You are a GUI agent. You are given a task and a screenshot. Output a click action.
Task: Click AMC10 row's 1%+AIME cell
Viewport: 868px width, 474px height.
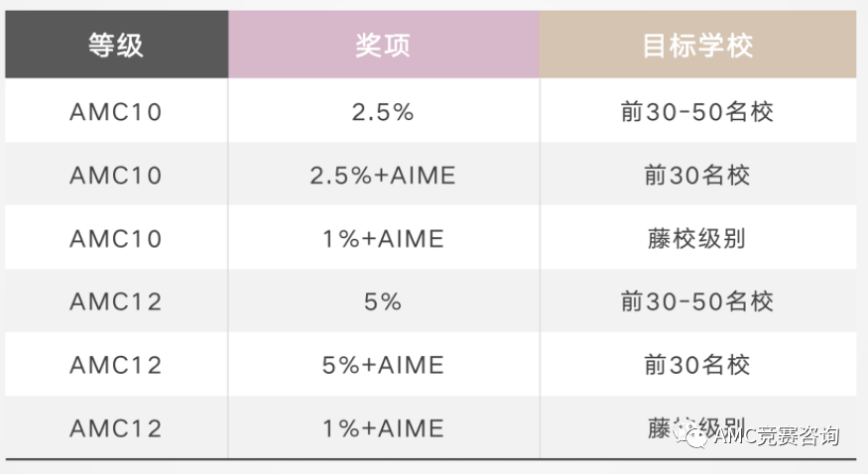(383, 239)
